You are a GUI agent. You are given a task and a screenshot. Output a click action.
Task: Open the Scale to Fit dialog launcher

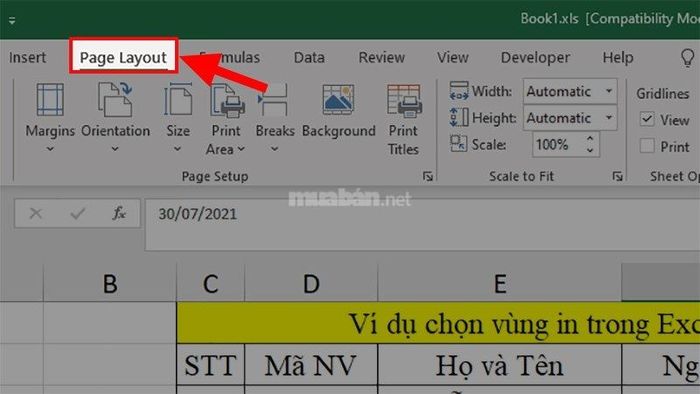(x=617, y=177)
